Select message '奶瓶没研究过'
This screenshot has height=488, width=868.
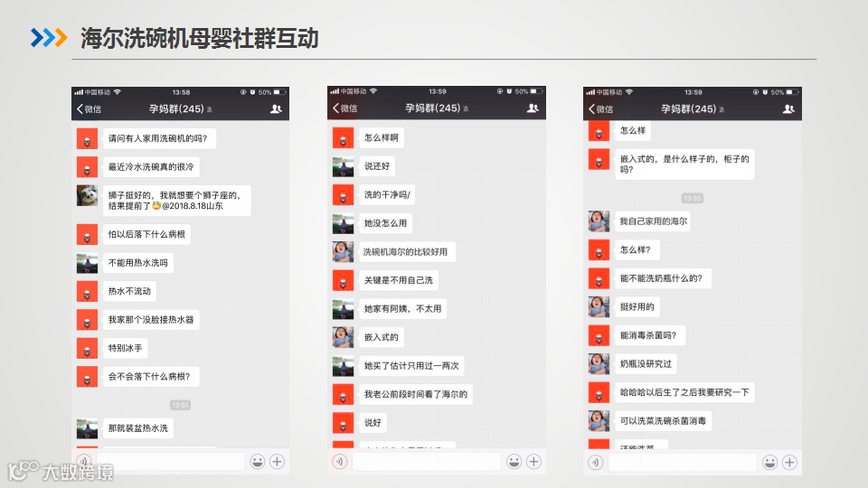[x=646, y=363]
